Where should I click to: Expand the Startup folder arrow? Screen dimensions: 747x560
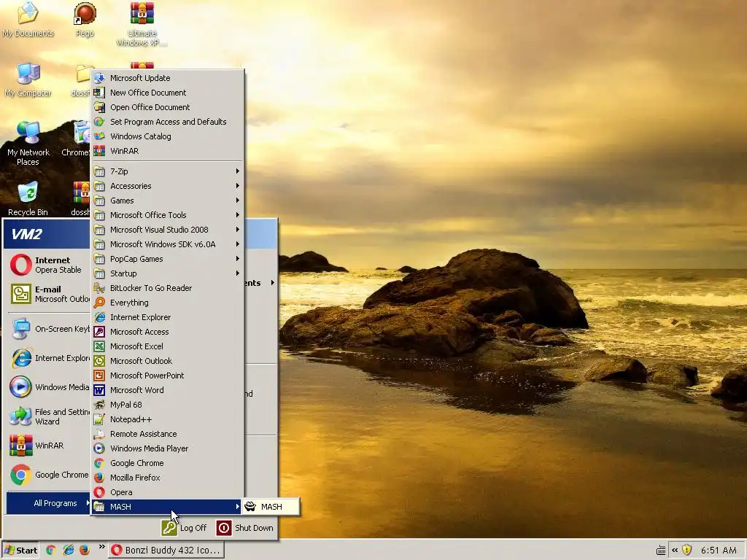click(237, 273)
